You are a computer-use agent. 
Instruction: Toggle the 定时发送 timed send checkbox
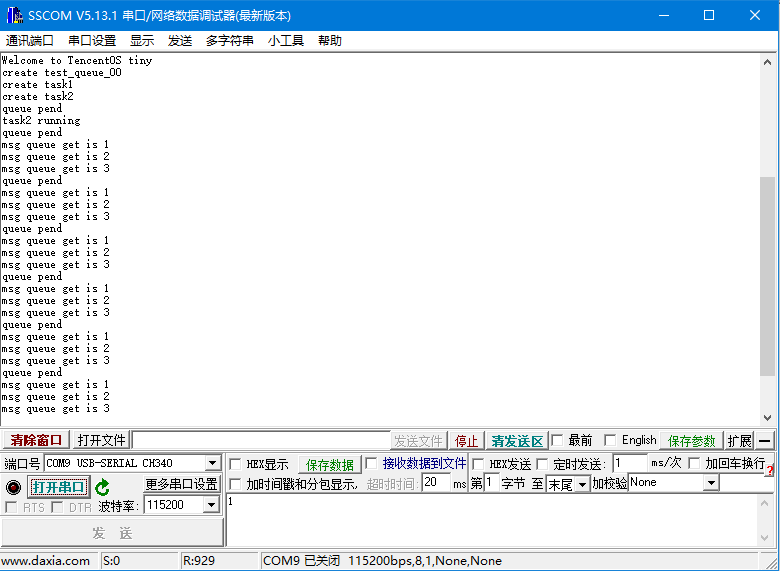coord(542,465)
